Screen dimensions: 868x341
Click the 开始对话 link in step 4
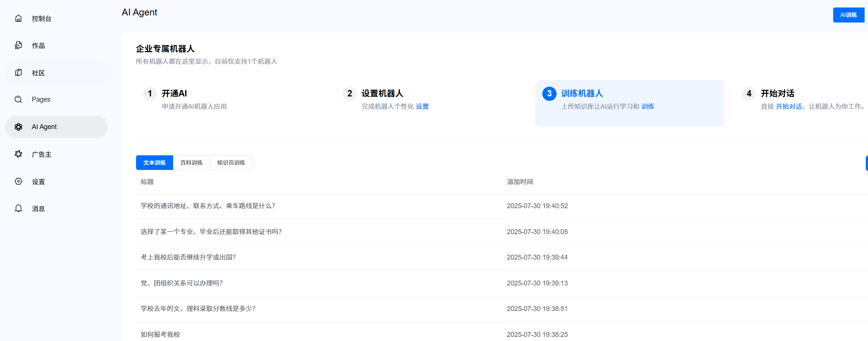[x=789, y=107]
